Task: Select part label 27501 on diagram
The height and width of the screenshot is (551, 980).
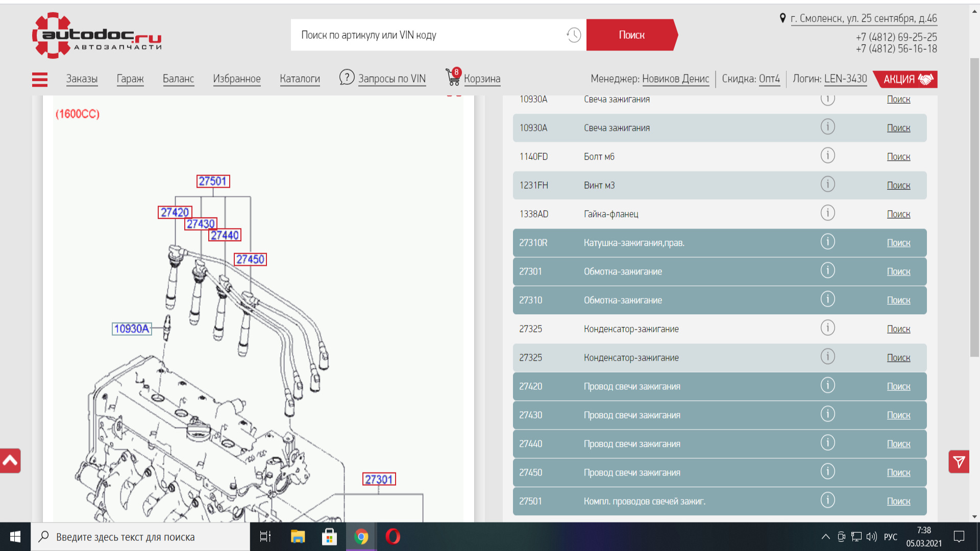Action: click(213, 181)
